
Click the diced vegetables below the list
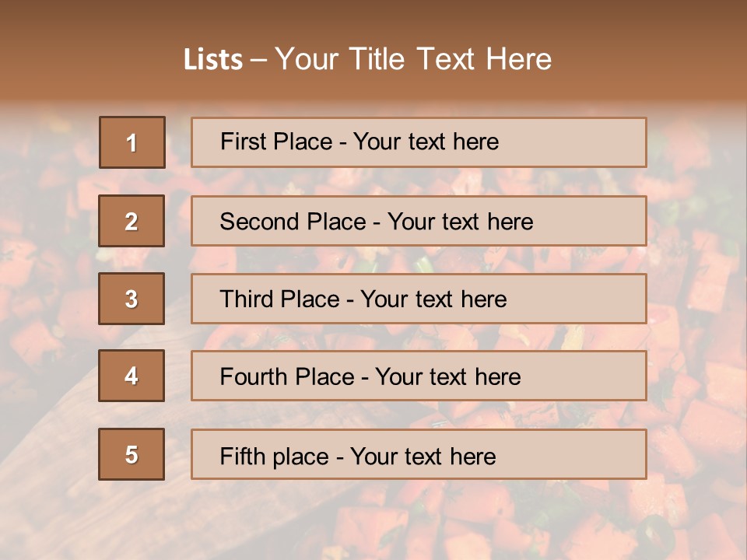click(467, 521)
